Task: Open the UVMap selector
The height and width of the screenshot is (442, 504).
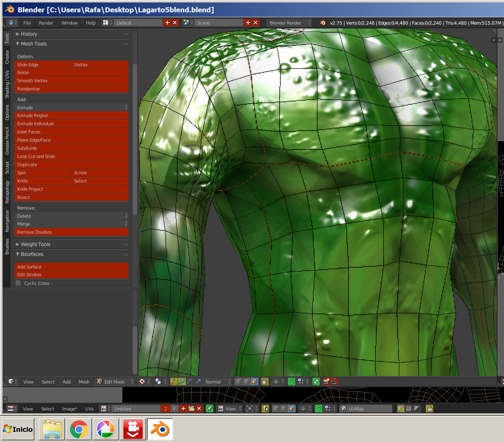Action: coord(366,408)
